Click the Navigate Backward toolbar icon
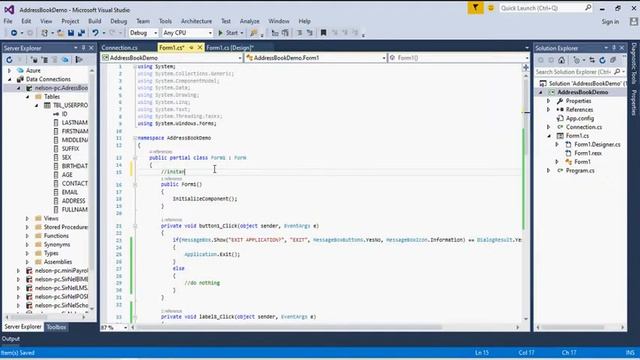The height and width of the screenshot is (360, 640). point(14,33)
